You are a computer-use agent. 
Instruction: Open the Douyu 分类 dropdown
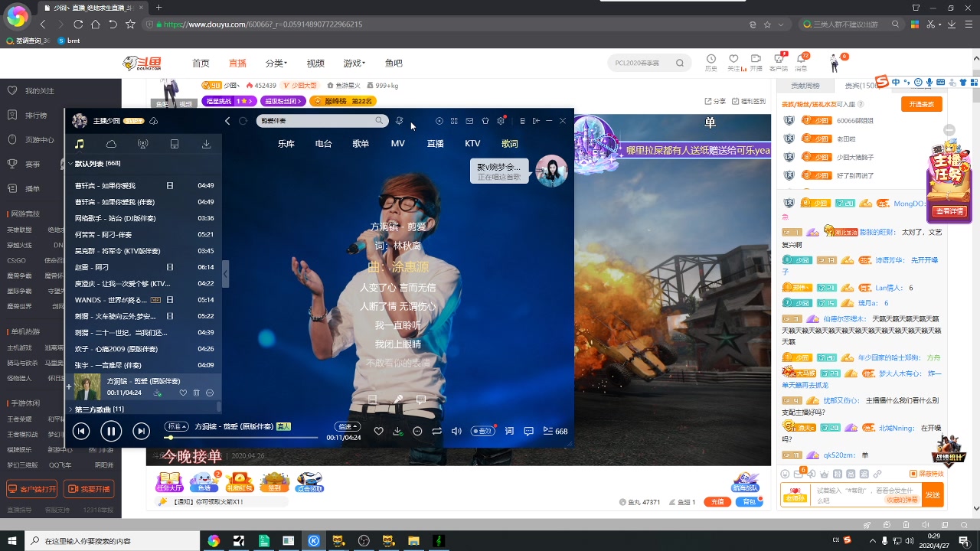coord(276,63)
